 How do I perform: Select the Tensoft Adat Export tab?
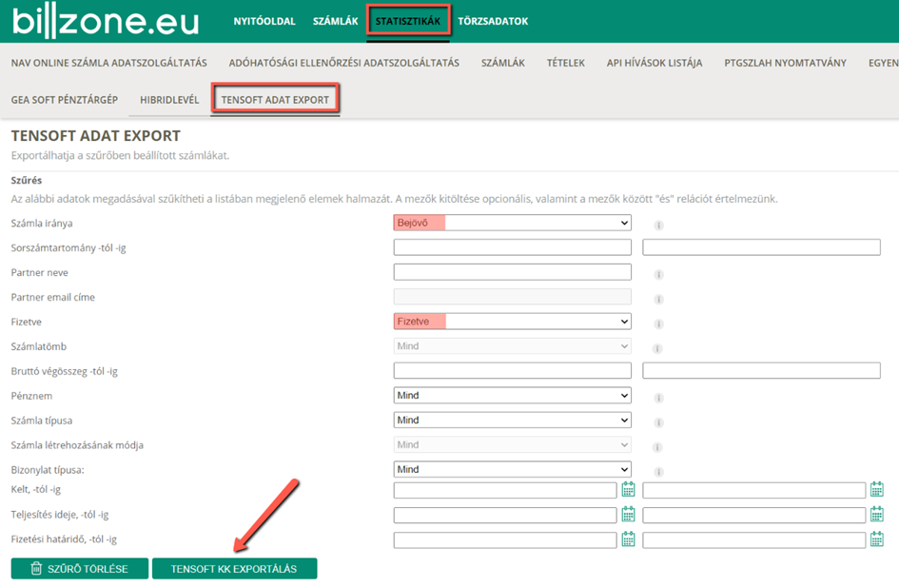[275, 99]
